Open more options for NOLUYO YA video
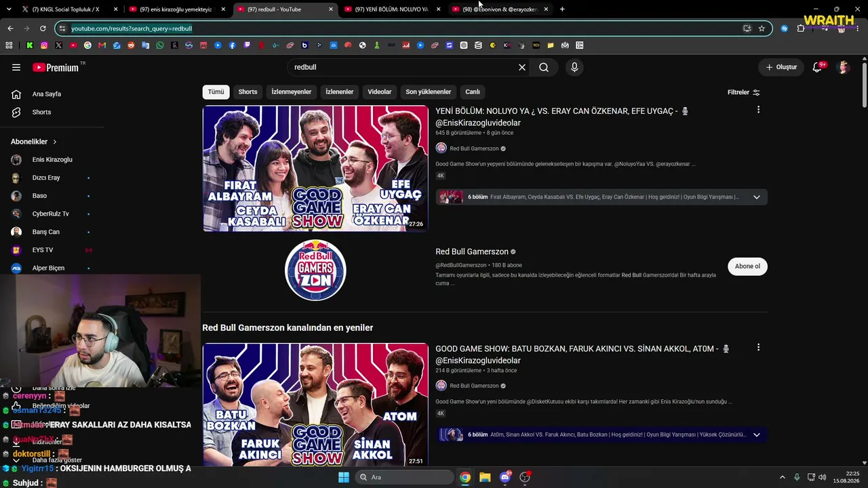 click(x=758, y=110)
